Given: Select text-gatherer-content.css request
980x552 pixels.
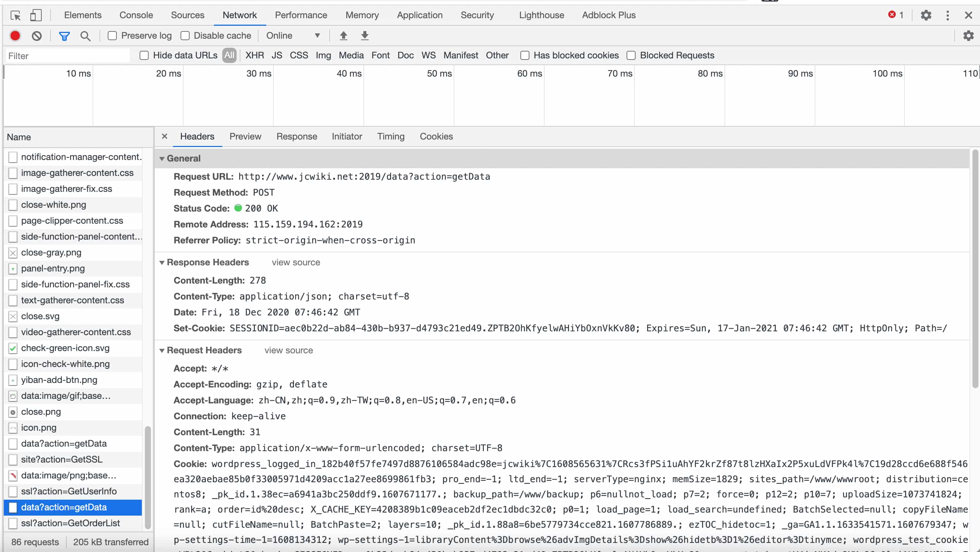Looking at the screenshot, I should coord(73,301).
